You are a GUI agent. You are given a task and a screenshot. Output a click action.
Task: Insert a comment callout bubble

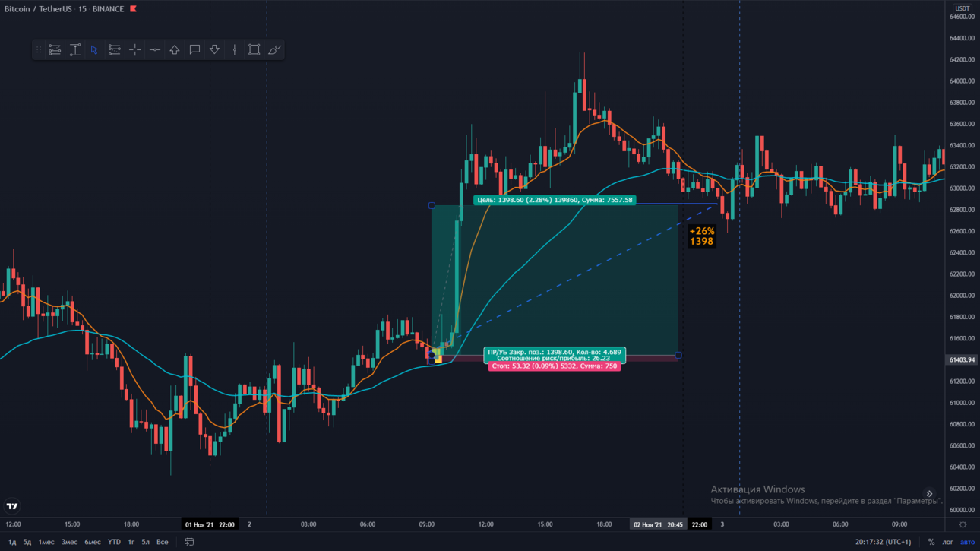(194, 50)
